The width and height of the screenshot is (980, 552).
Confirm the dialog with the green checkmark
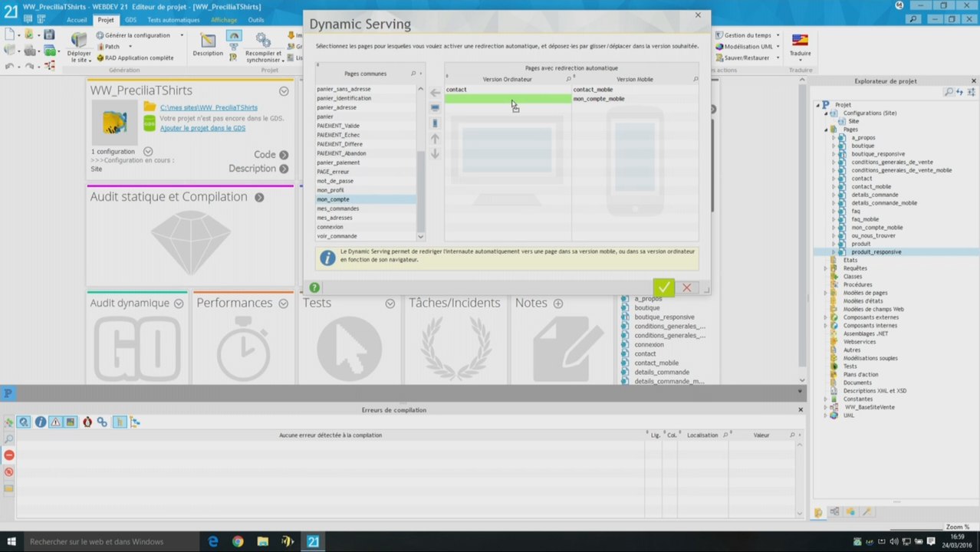click(664, 287)
